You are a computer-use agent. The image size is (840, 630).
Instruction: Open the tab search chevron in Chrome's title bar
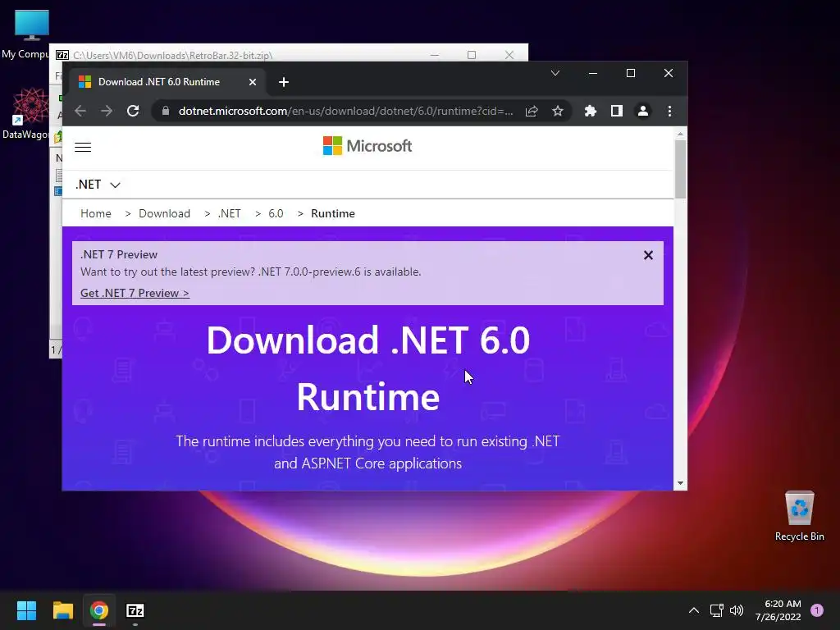point(555,73)
